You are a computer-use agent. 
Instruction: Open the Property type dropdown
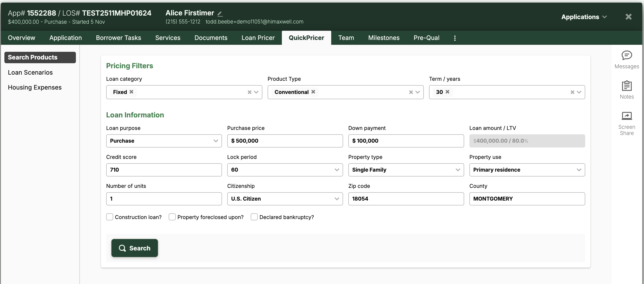point(406,170)
